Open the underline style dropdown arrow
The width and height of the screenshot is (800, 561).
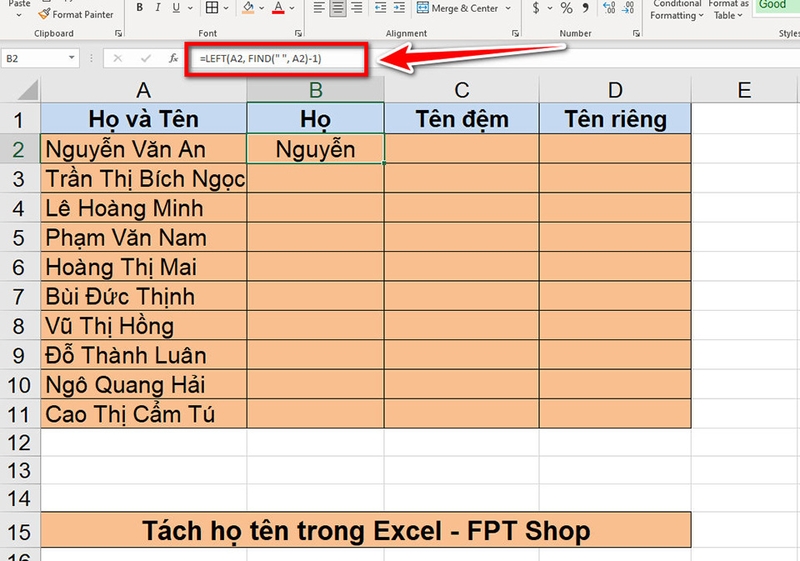click(x=190, y=8)
